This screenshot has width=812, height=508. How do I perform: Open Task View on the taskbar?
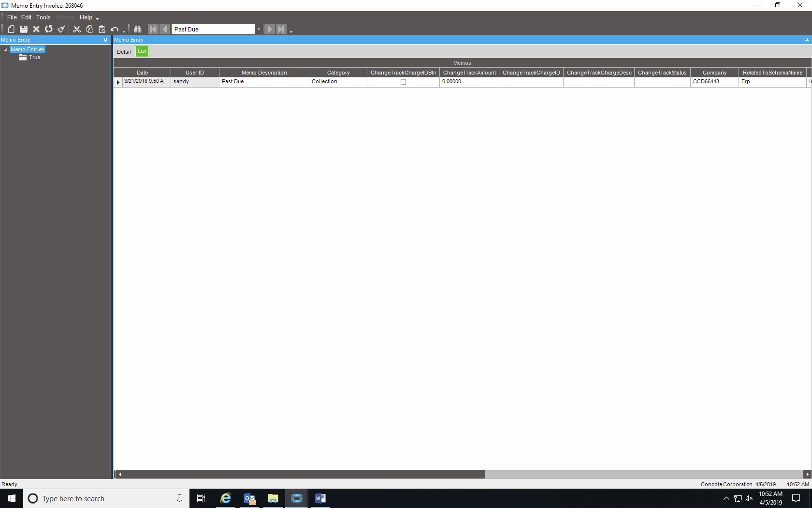tap(201, 498)
